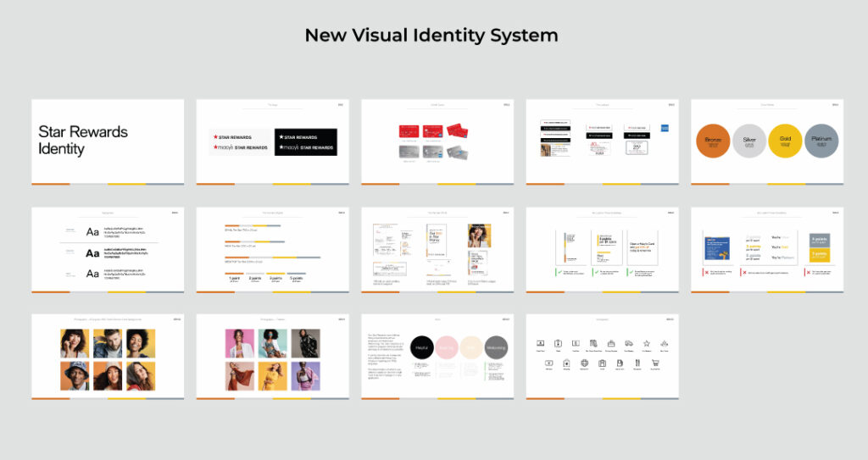Viewport: 868px width, 460px height.
Task: Click the outlined star icon on the iconography slide
Action: tap(646, 344)
